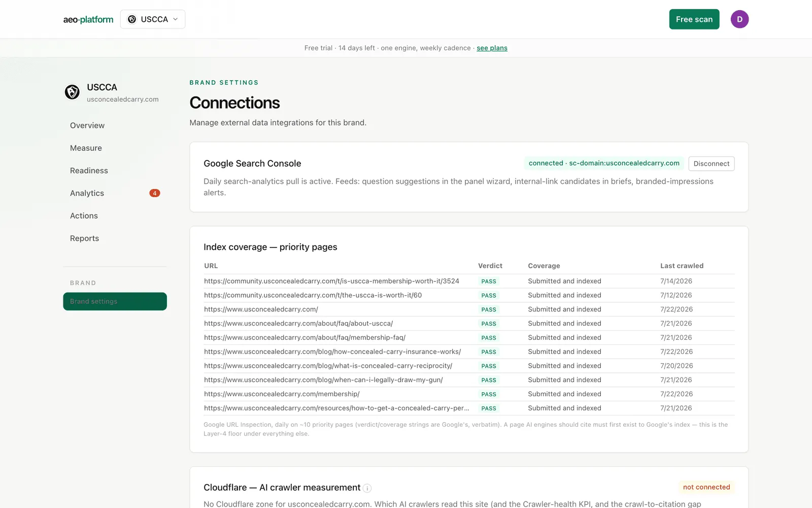Click the what-is-concealed-carry-reciprocity URL
812x508 pixels.
click(x=328, y=366)
